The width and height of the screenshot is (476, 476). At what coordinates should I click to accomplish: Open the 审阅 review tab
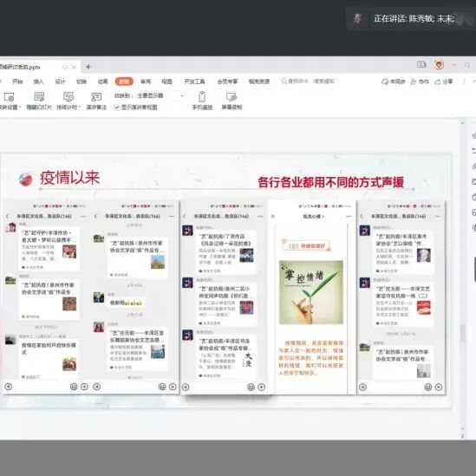pos(146,82)
